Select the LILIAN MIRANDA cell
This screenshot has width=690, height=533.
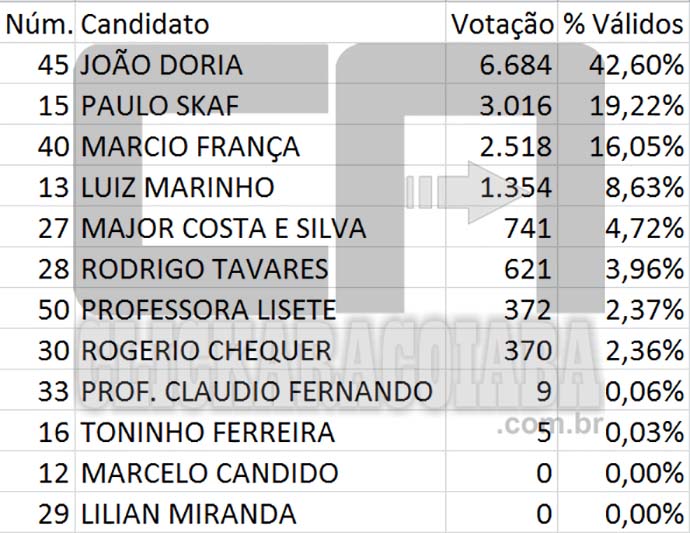click(188, 515)
